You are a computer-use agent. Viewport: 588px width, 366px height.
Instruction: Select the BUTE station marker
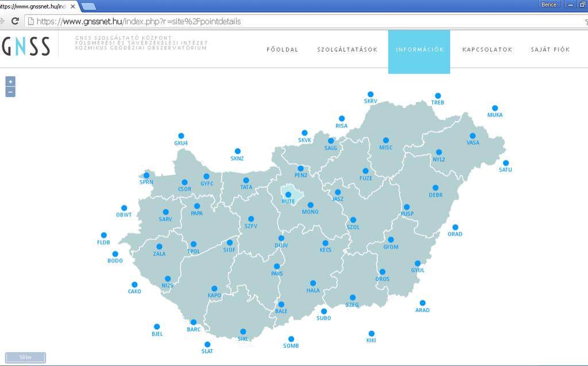click(288, 195)
